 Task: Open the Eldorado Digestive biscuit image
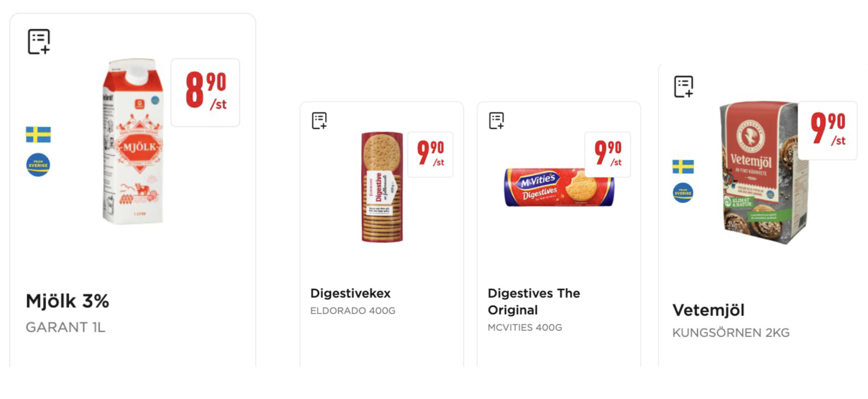[x=382, y=187]
